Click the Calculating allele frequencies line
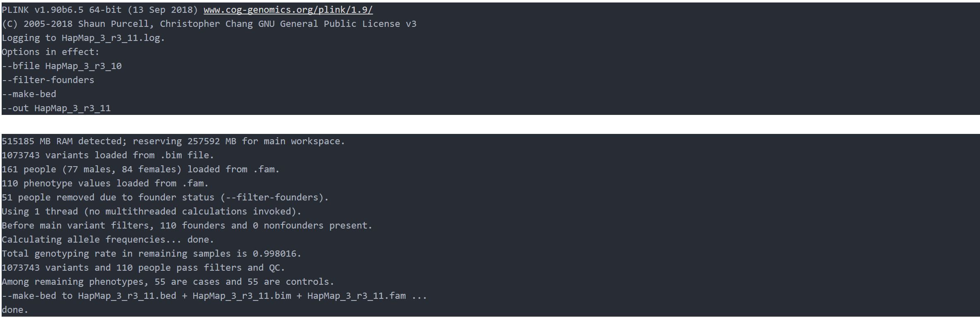Screen dimensions: 980x317 pyautogui.click(x=108, y=239)
